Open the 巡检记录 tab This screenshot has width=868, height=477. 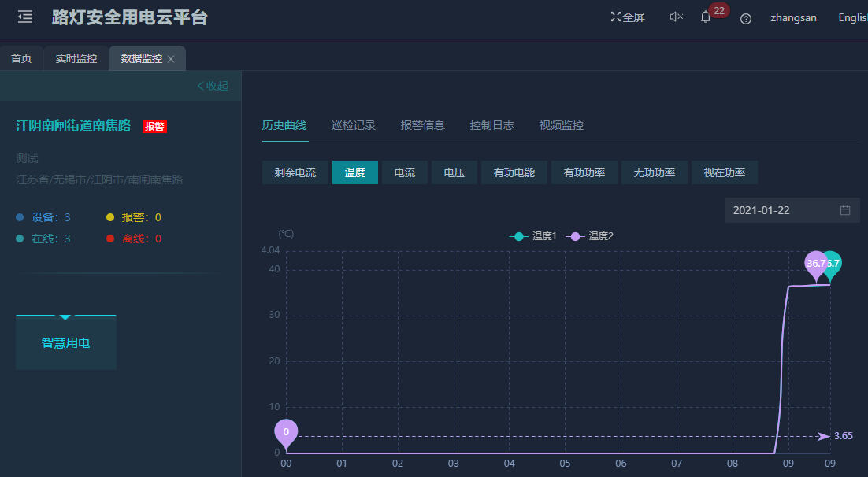pyautogui.click(x=354, y=125)
